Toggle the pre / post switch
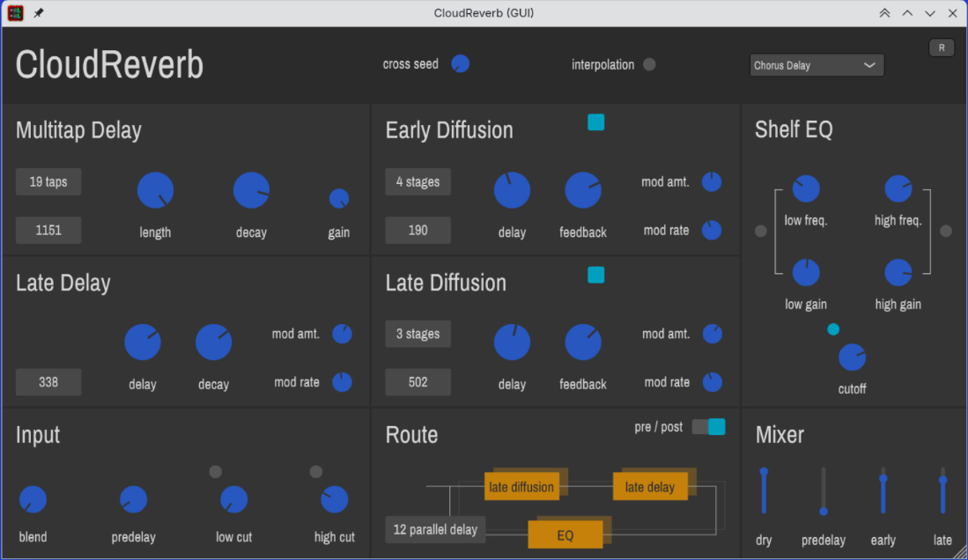The width and height of the screenshot is (968, 560). [x=709, y=427]
